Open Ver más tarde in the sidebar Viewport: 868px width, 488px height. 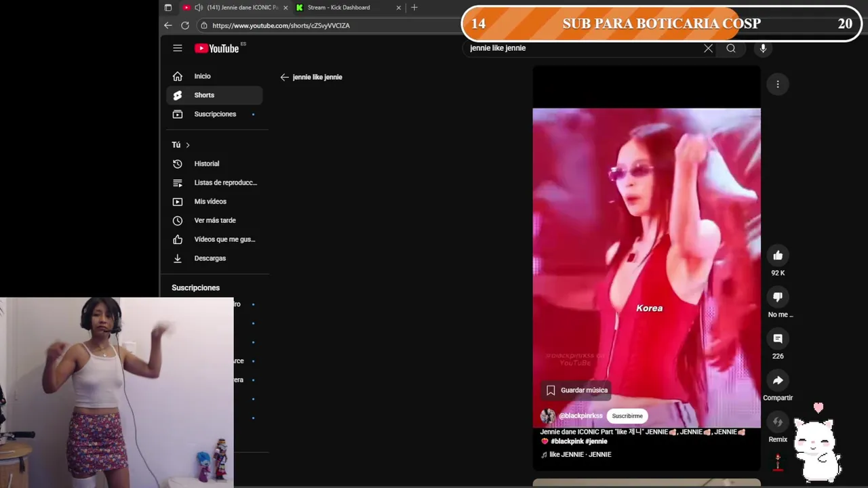[x=214, y=220]
